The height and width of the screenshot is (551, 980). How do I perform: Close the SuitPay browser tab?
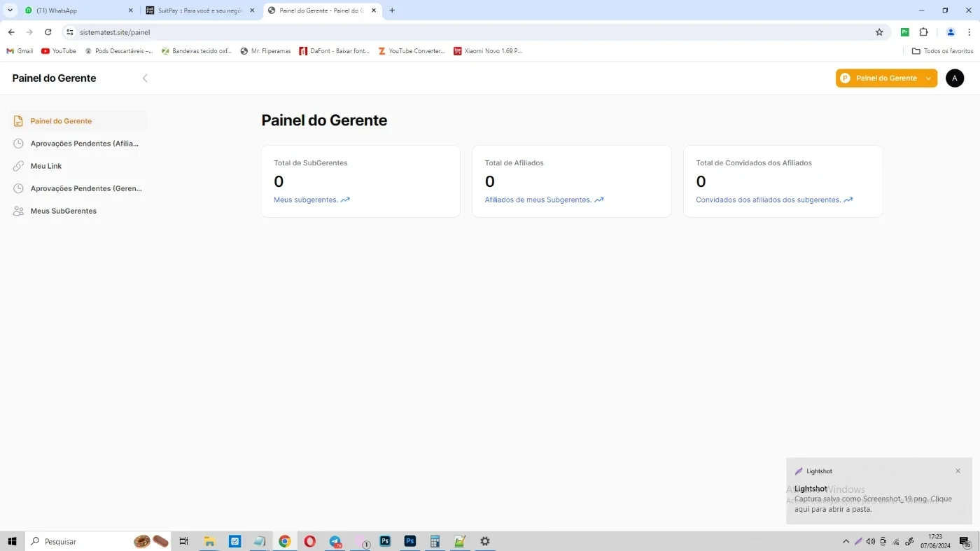pyautogui.click(x=252, y=11)
